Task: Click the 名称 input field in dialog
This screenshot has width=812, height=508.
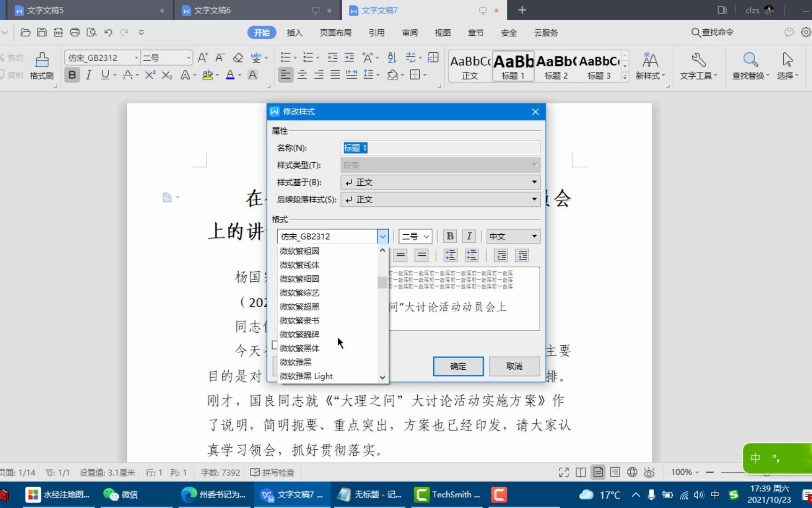Action: (440, 148)
